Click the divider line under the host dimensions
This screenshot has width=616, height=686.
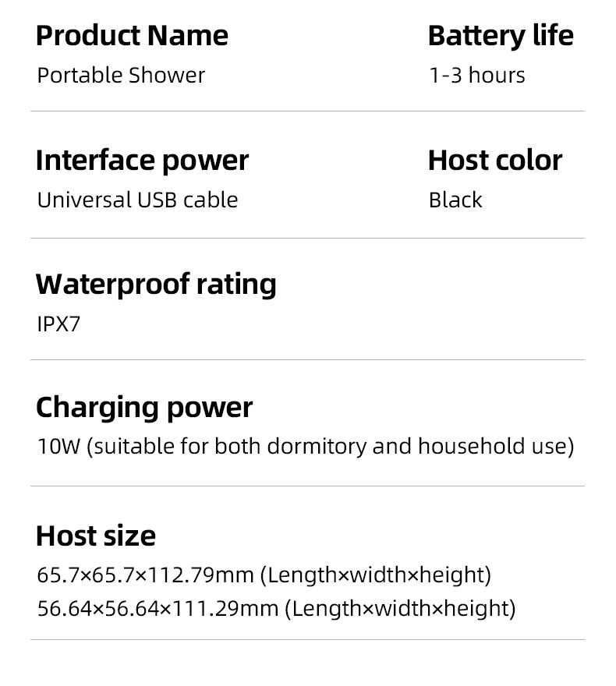(307, 640)
